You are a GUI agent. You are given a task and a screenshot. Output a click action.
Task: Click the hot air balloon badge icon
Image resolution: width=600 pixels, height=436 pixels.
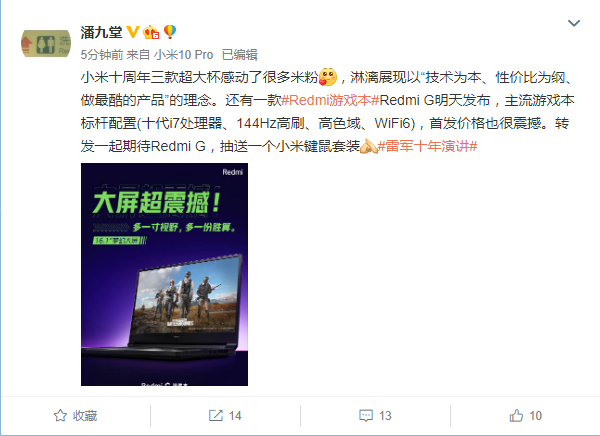[x=170, y=32]
